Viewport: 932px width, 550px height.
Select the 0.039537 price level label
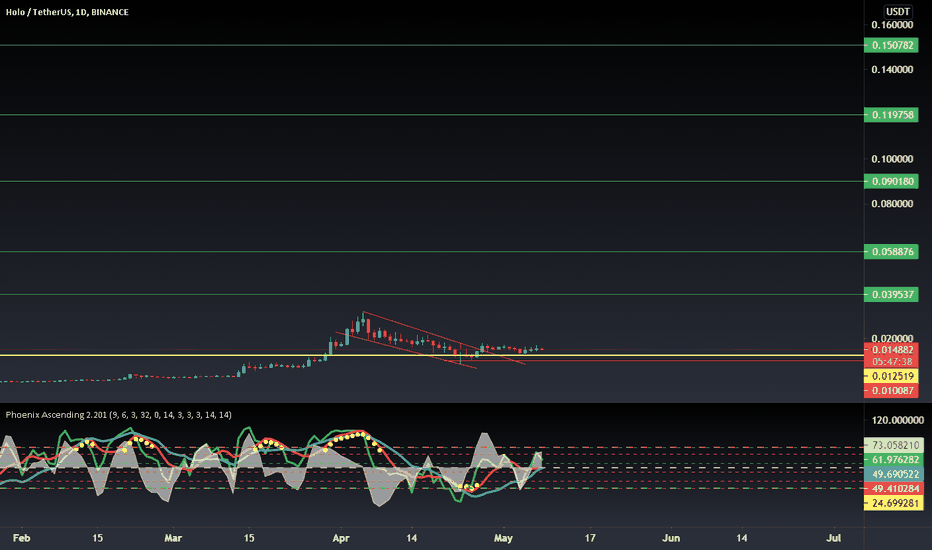891,294
